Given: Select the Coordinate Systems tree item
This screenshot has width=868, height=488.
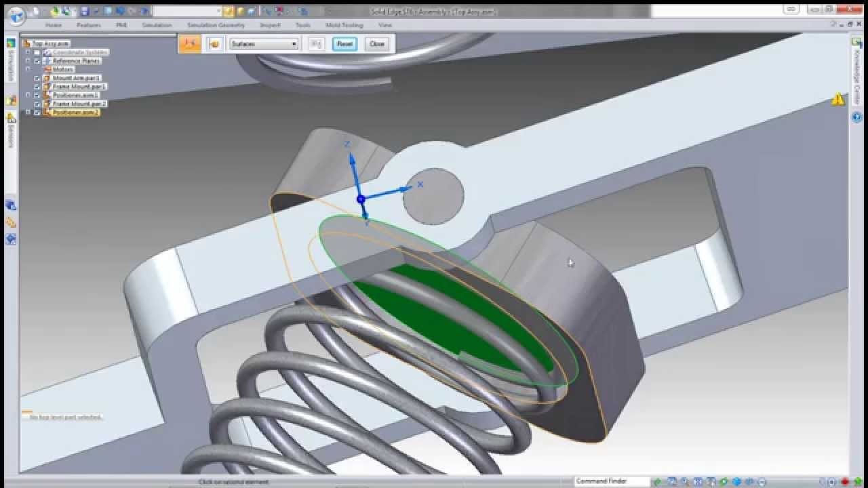Looking at the screenshot, I should pyautogui.click(x=80, y=52).
